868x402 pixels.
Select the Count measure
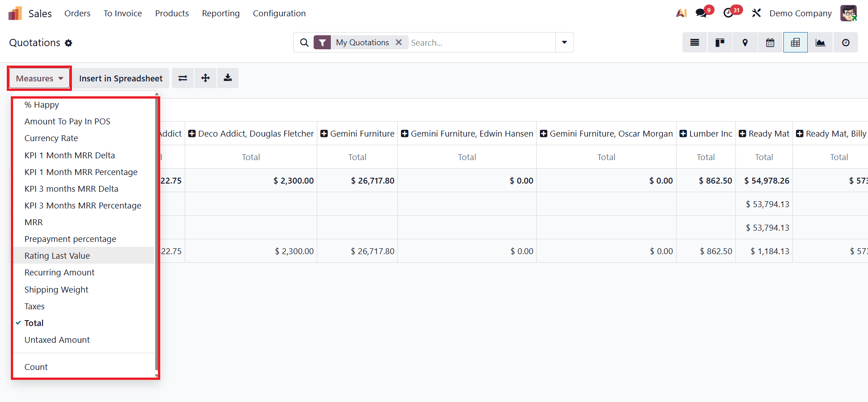(x=84, y=367)
